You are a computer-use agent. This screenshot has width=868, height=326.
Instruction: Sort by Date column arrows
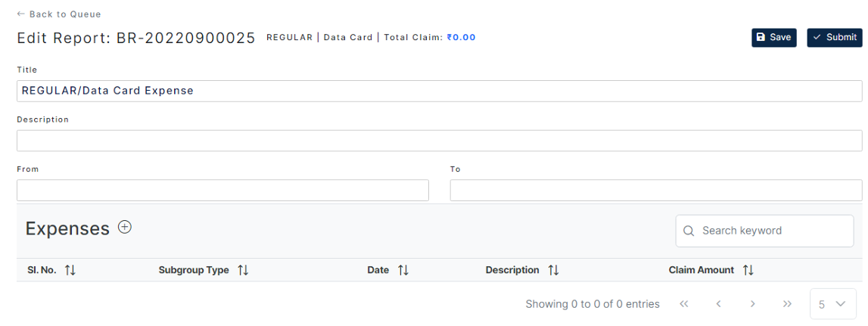[403, 270]
